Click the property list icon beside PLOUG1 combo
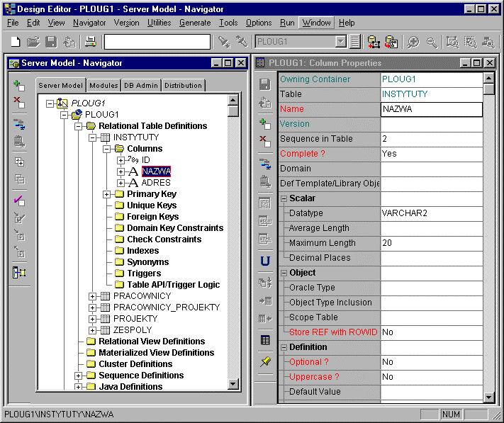Image resolution: width=504 pixels, height=423 pixels. 355,42
